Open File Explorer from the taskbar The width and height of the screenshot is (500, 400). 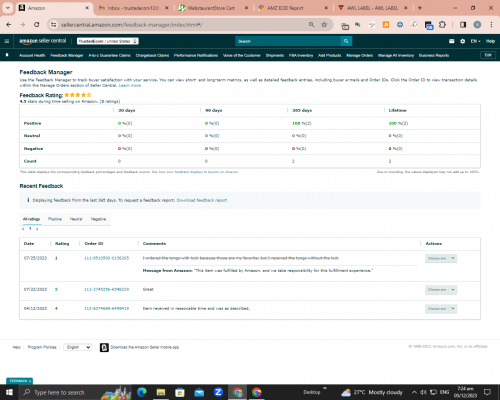tap(161, 392)
